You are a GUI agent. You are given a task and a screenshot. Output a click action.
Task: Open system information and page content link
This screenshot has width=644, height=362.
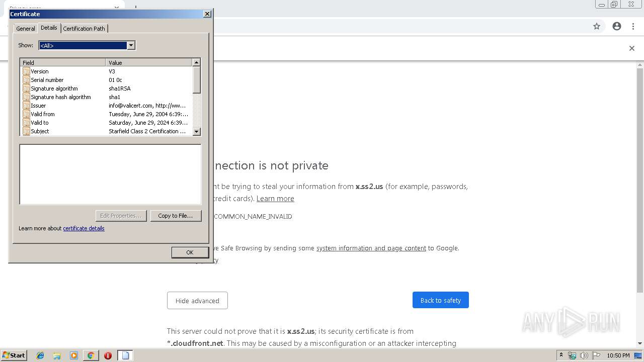[x=371, y=248]
